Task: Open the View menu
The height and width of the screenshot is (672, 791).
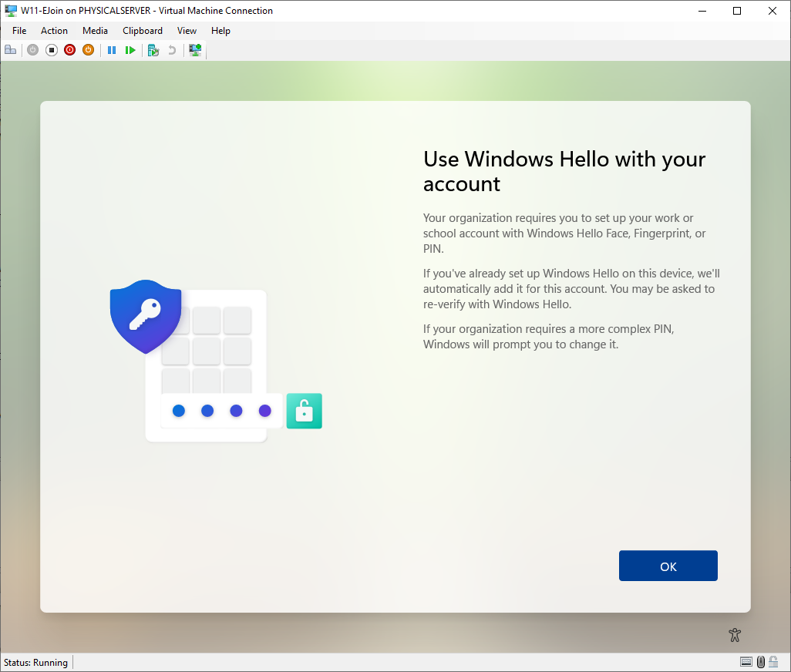Action: (187, 31)
